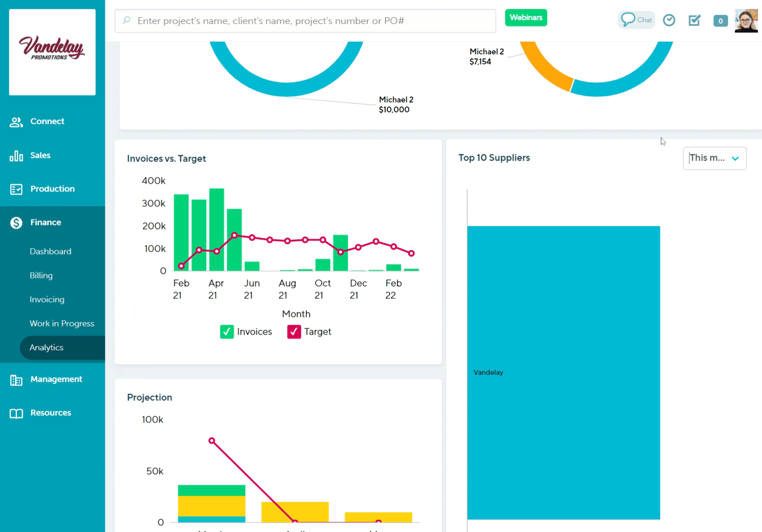Click the Connect people icon in sidebar
Screen dimensions: 762x532
click(16, 122)
